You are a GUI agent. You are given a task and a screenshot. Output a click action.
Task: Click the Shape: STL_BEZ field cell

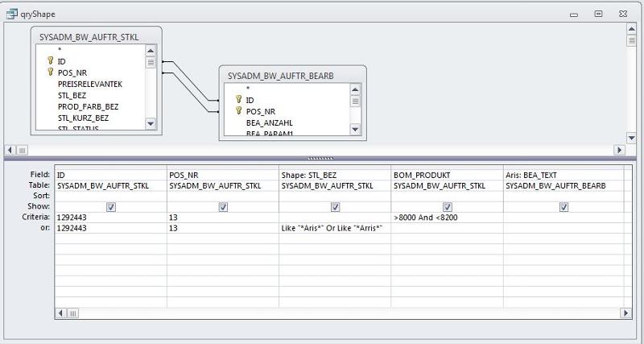[x=335, y=175]
